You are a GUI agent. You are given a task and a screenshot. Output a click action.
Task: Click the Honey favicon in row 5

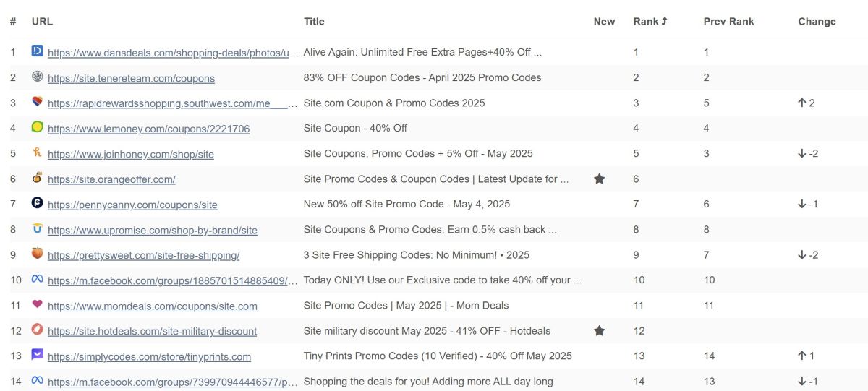point(38,152)
